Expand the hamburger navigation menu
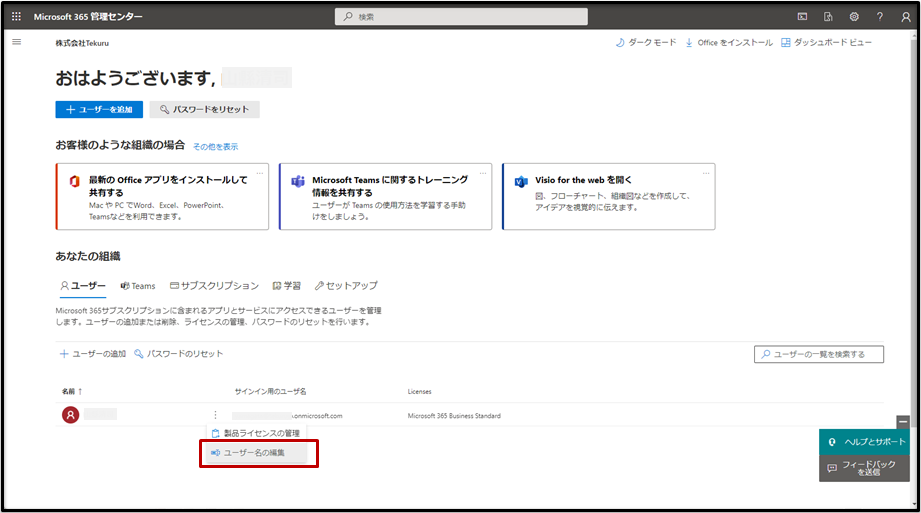 click(x=16, y=42)
